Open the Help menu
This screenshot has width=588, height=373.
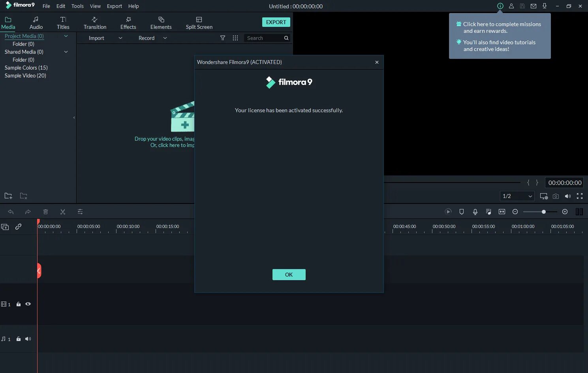coord(133,6)
